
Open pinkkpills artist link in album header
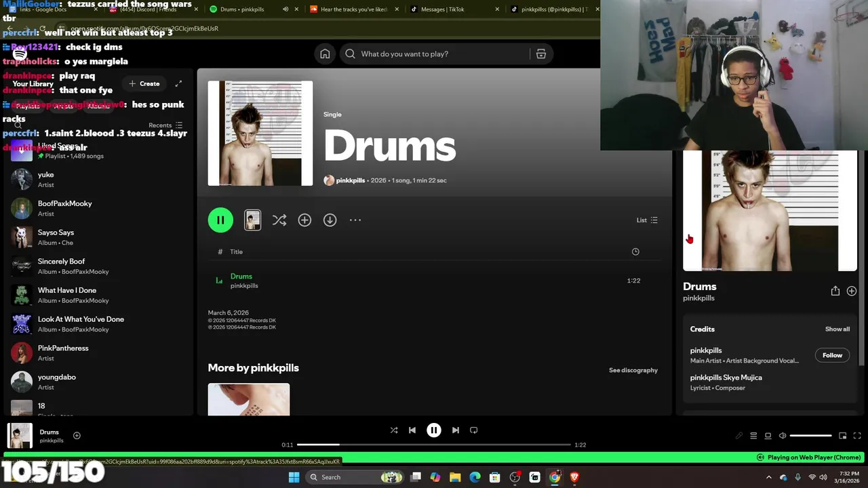coord(351,180)
